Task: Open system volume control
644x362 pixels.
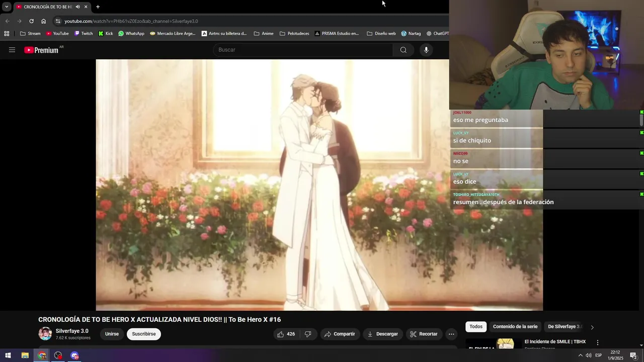Action: (589, 355)
